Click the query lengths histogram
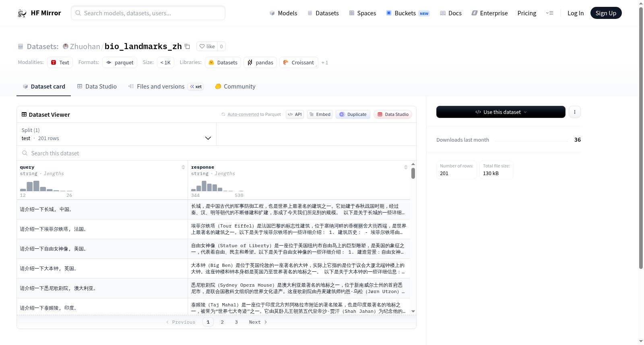This screenshot has width=644, height=345. [46, 186]
